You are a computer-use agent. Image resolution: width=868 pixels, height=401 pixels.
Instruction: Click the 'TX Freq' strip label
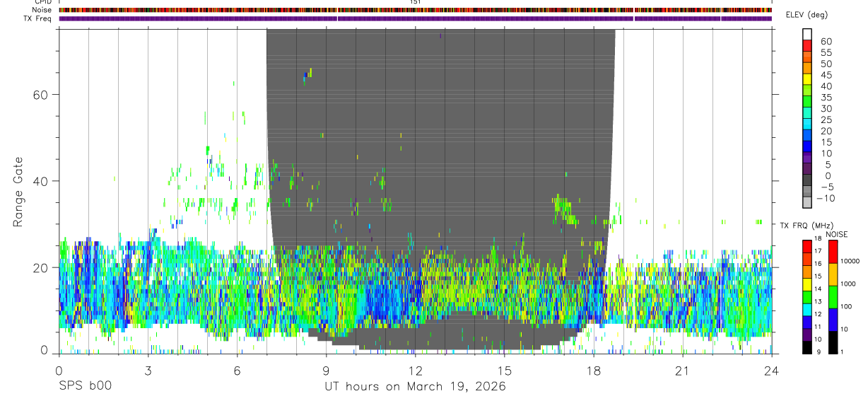(38, 18)
